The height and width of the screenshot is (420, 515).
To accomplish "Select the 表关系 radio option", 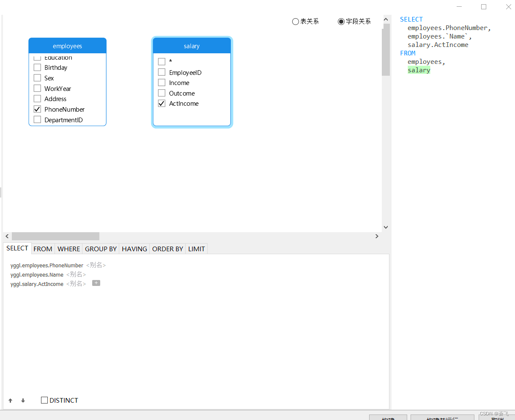I will tap(296, 22).
